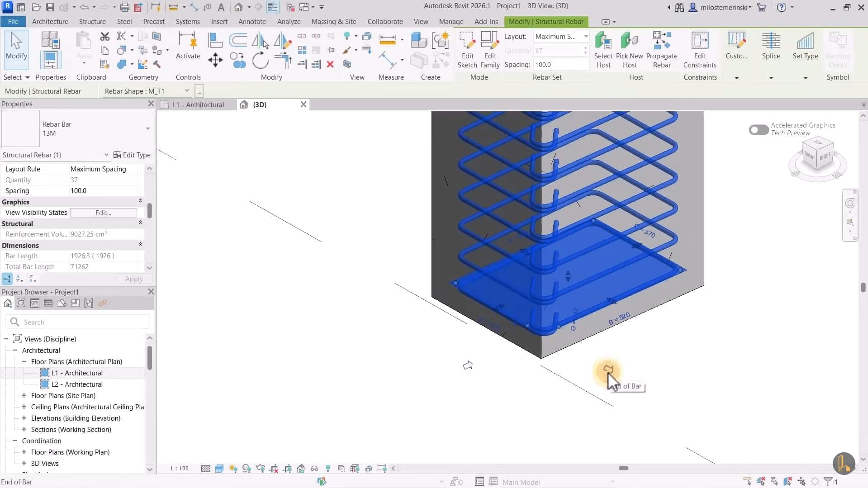Click the Filter icon in status bar
868x488 pixels.
tap(828, 482)
